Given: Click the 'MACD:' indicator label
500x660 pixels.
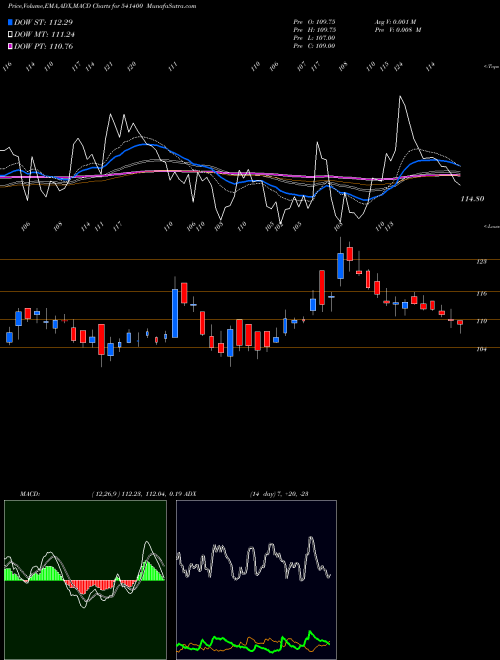Looking at the screenshot, I should (x=30, y=494).
